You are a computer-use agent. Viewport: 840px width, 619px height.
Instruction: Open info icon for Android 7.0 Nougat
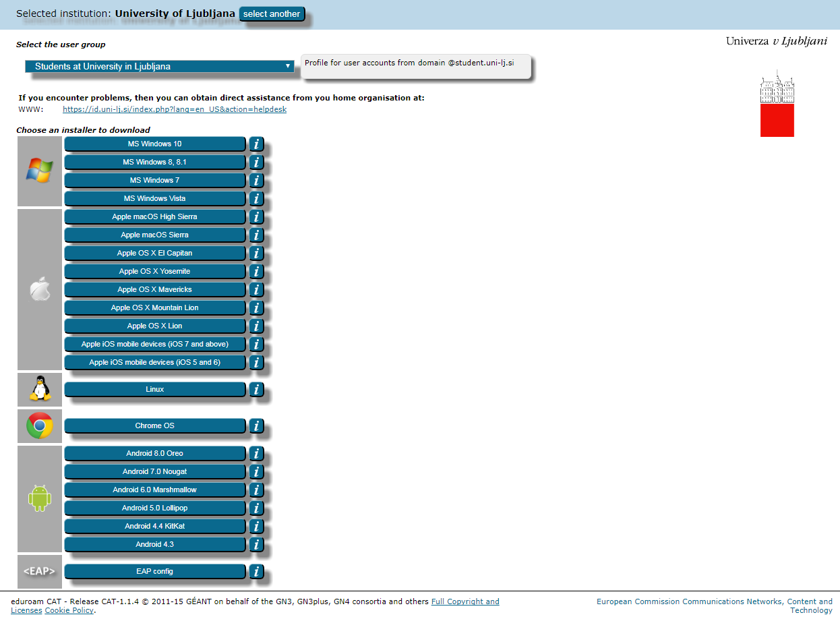(256, 472)
